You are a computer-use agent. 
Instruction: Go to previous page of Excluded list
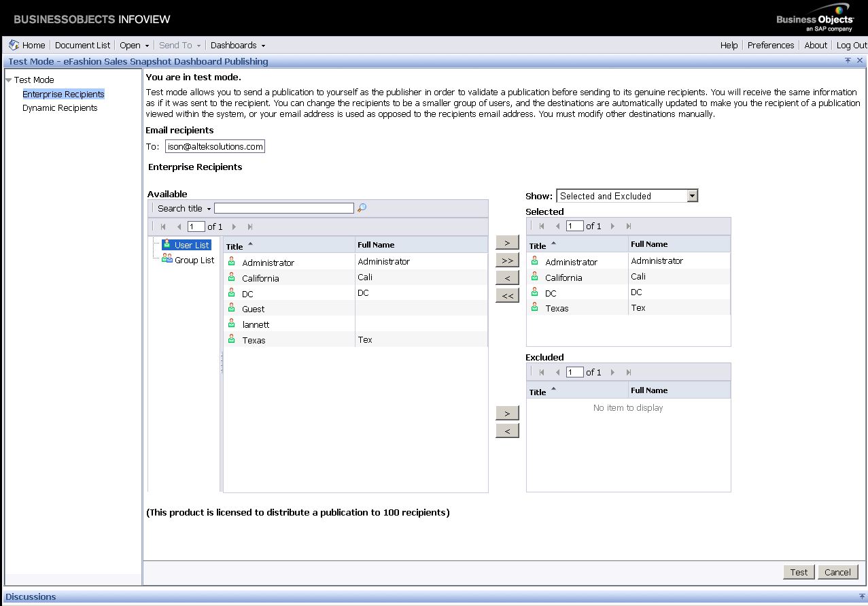click(x=557, y=372)
